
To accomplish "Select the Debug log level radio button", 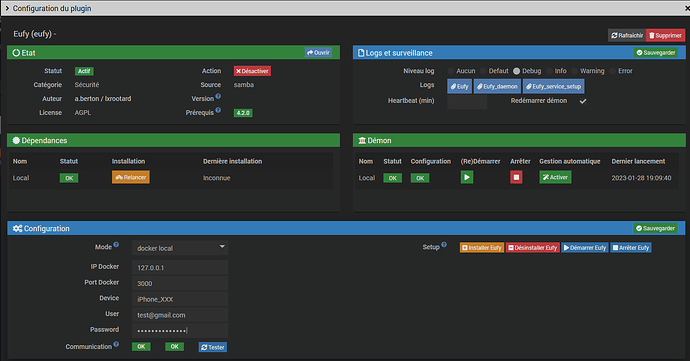I will point(517,71).
